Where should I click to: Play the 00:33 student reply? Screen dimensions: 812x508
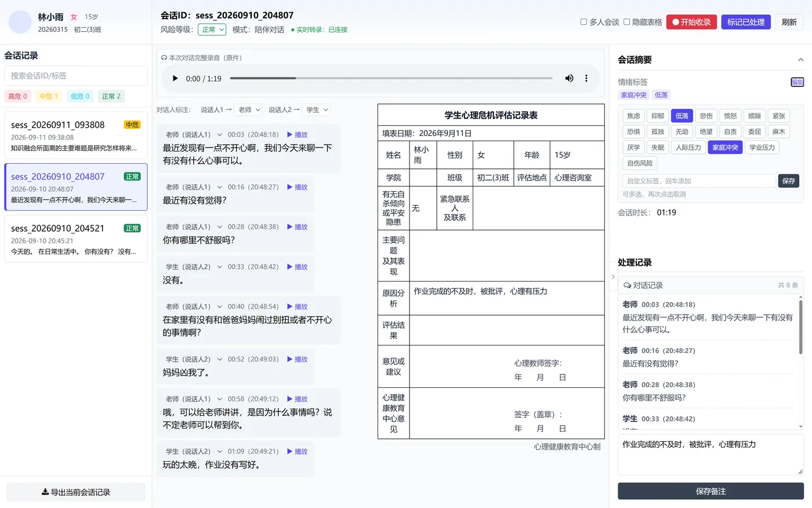point(298,267)
